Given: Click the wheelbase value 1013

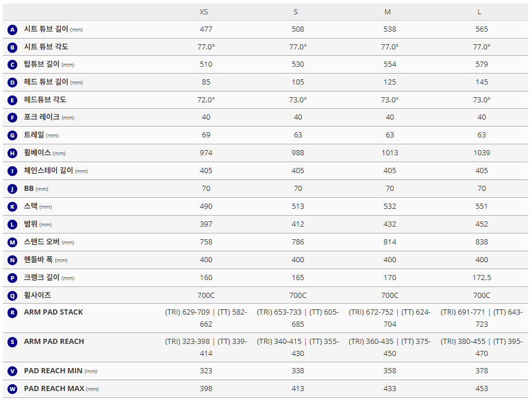Looking at the screenshot, I should (x=390, y=153).
